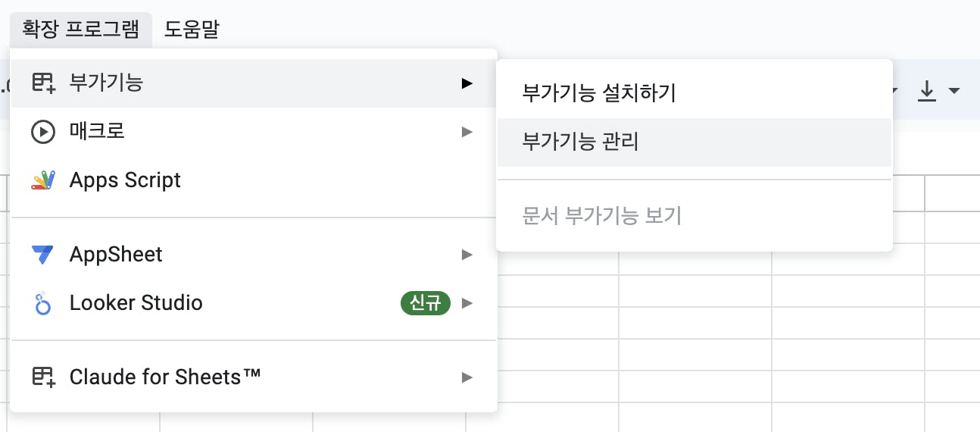Select the Apps Script text label

125,180
